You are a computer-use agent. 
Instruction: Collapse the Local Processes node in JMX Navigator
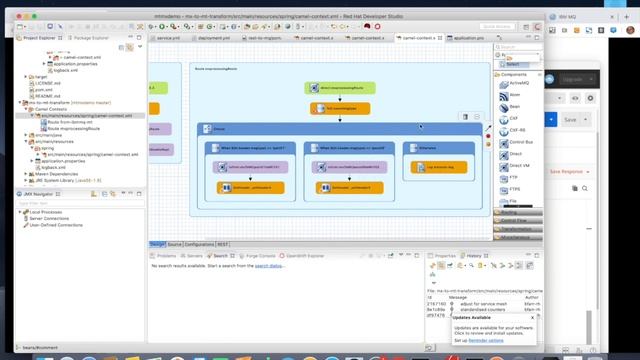pos(20,212)
